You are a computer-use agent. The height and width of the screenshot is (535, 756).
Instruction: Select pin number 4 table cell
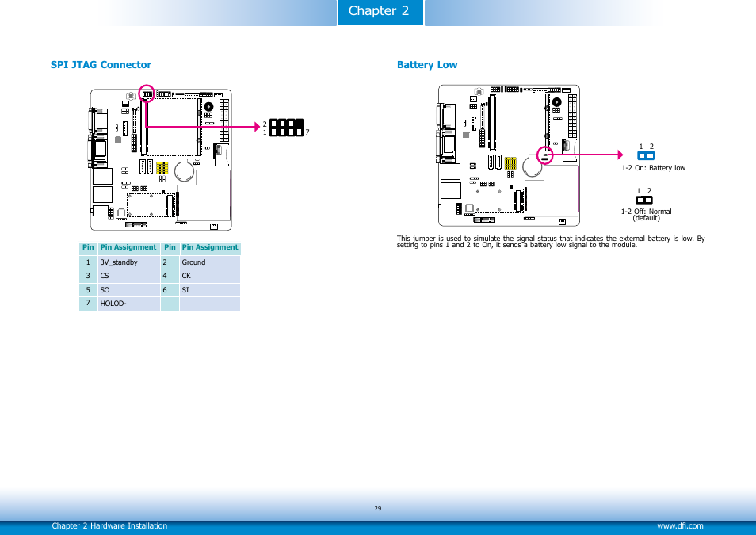coord(170,276)
